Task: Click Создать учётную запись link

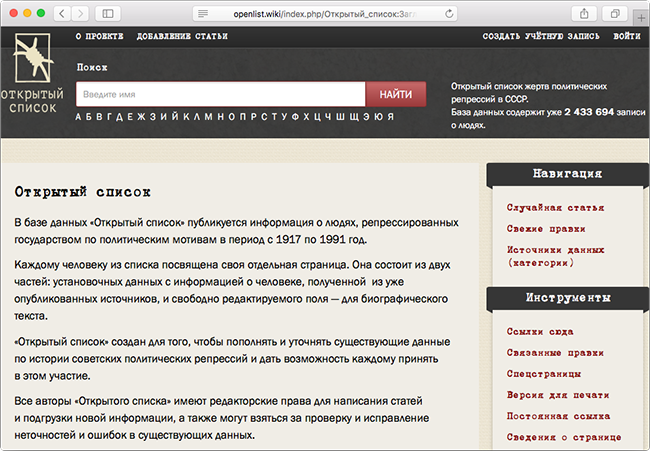Action: [541, 37]
